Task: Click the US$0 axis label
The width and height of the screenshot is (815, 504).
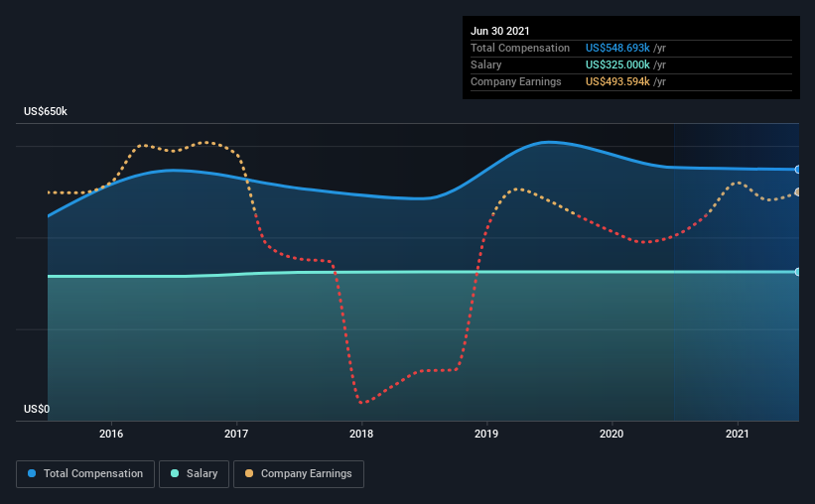Action: click(37, 410)
